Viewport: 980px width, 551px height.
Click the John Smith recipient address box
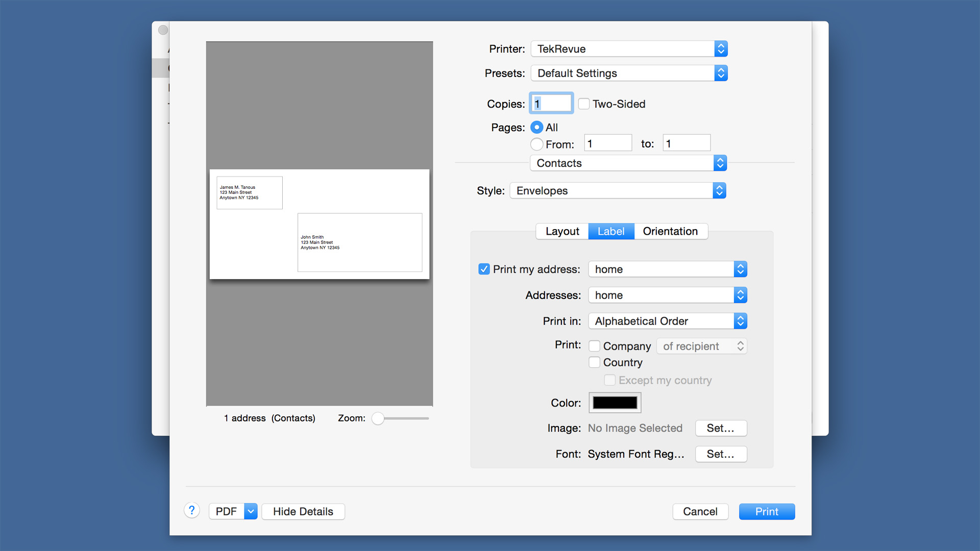(x=360, y=242)
